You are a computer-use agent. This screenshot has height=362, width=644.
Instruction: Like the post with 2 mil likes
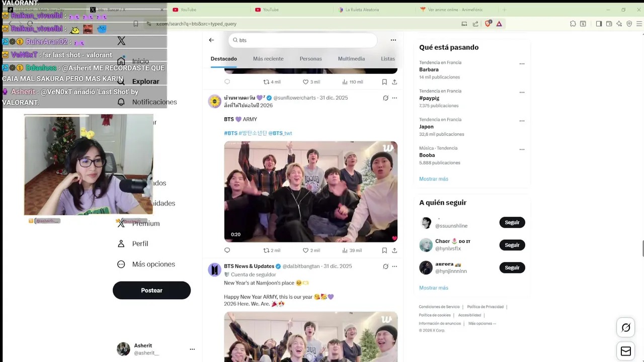(x=311, y=250)
